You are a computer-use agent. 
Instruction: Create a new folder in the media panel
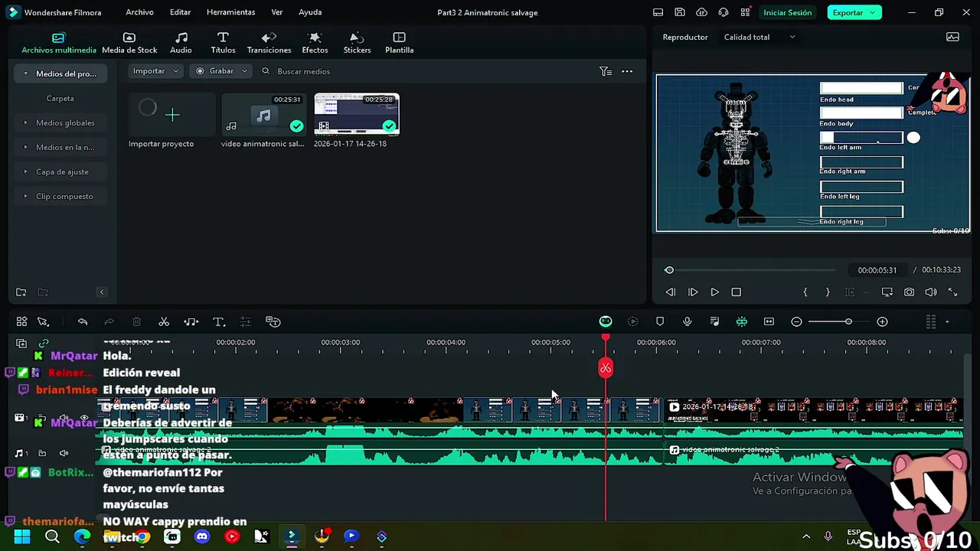point(21,292)
